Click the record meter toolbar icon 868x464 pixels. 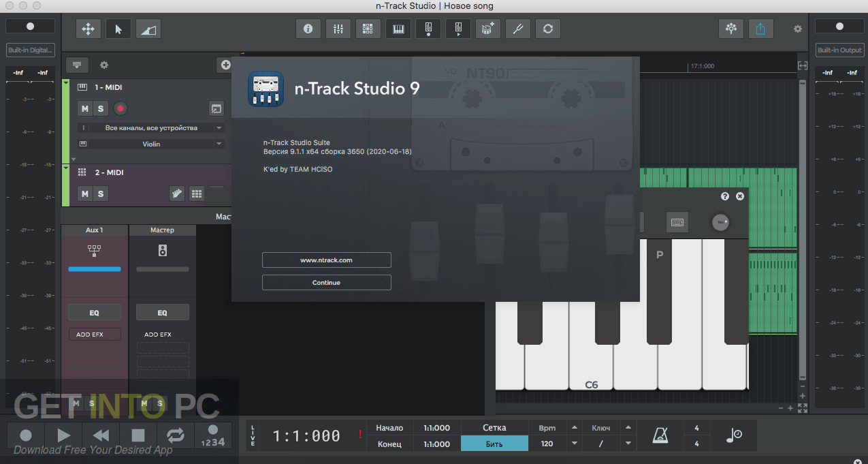(428, 29)
